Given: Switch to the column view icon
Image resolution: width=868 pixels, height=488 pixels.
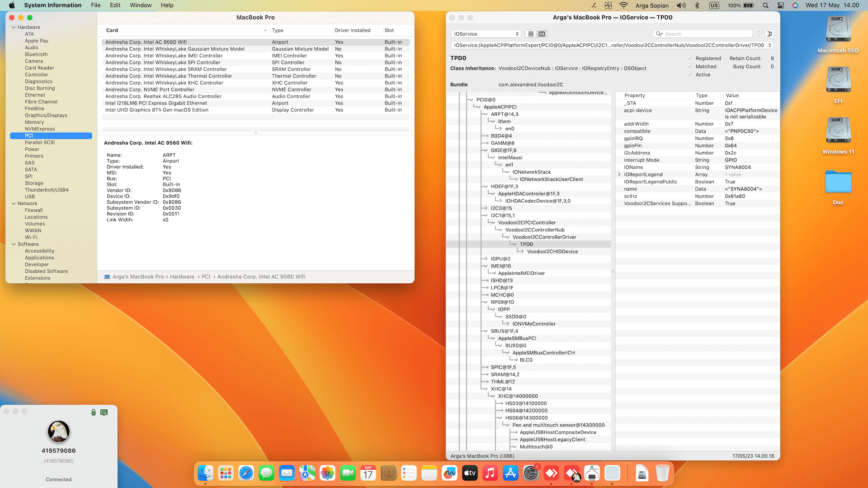Looking at the screenshot, I should pyautogui.click(x=542, y=34).
